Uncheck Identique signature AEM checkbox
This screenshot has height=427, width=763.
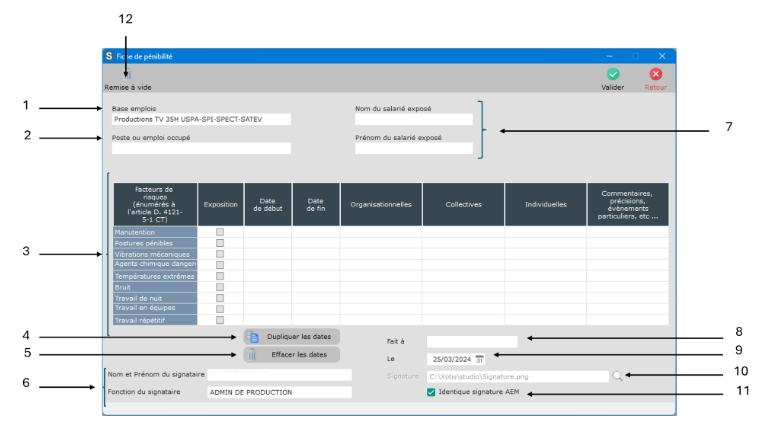click(x=431, y=393)
